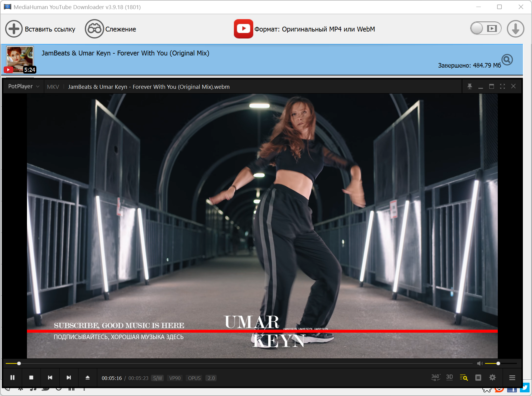Image resolution: width=532 pixels, height=396 pixels.
Task: Open the hamburger menu in PotPlayer
Action: click(x=512, y=378)
